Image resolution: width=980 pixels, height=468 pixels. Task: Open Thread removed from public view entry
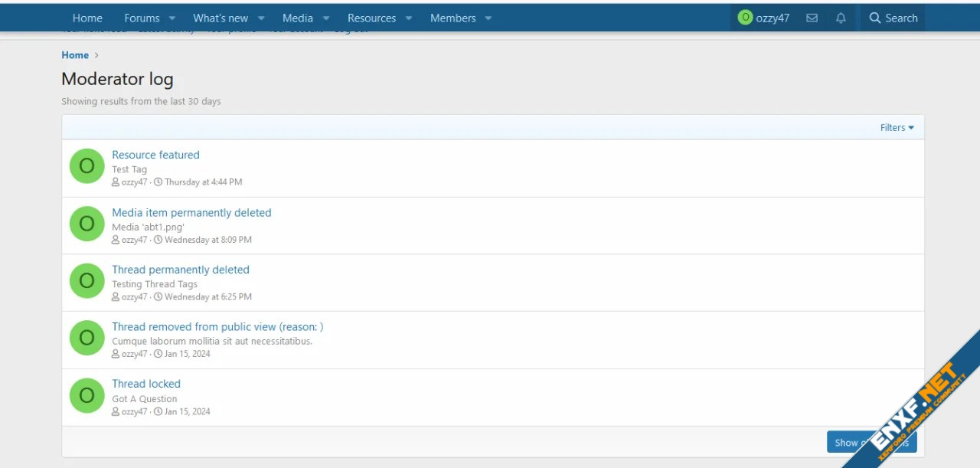pyautogui.click(x=217, y=326)
